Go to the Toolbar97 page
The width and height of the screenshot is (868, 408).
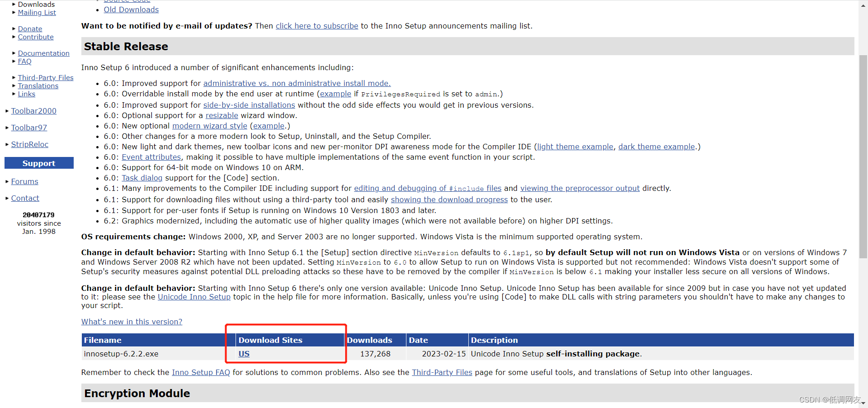29,128
